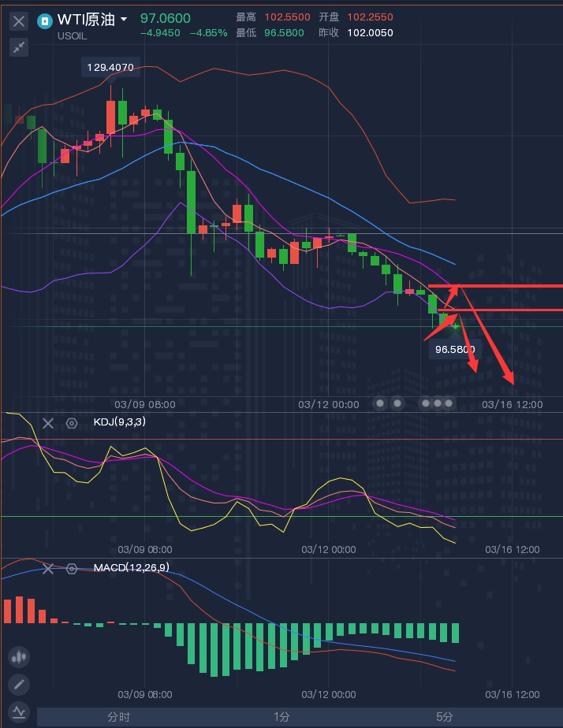The height and width of the screenshot is (728, 563).
Task: Click the 03/16 12:00 date on main chart axis
Action: tap(513, 404)
